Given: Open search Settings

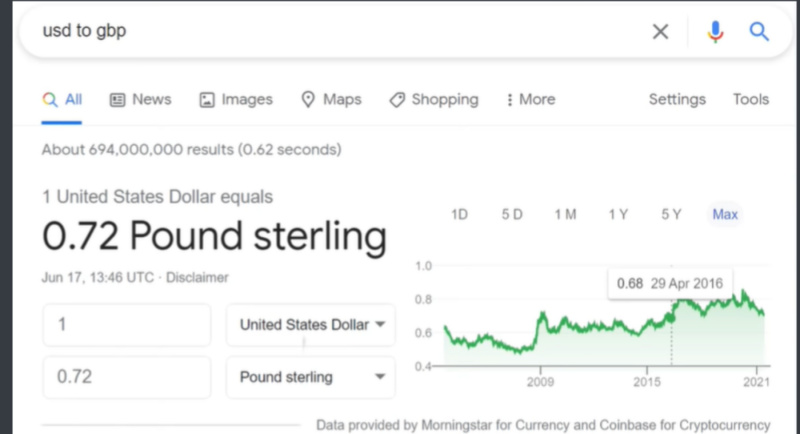Looking at the screenshot, I should (x=677, y=99).
